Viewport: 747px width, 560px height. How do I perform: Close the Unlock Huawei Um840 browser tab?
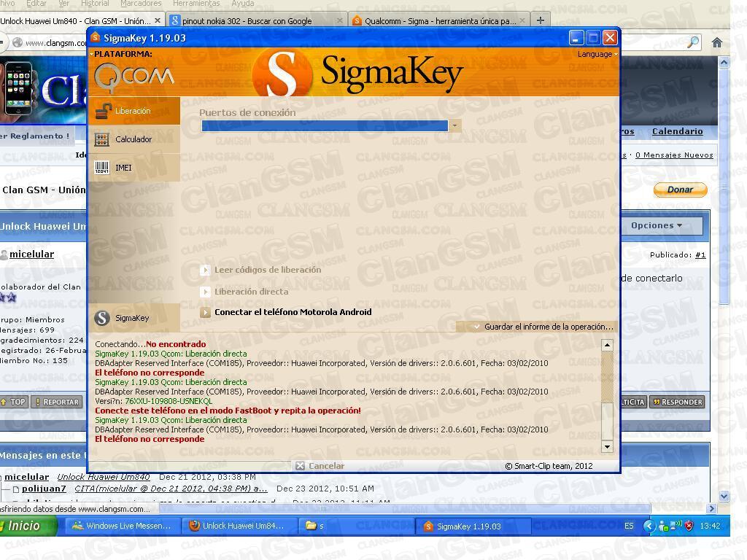158,21
